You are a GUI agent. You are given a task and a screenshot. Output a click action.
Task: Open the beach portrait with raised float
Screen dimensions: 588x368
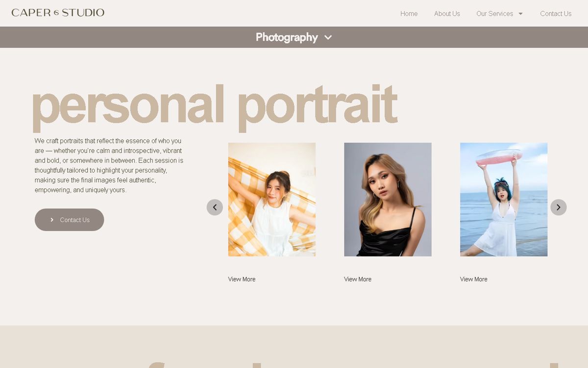click(504, 199)
